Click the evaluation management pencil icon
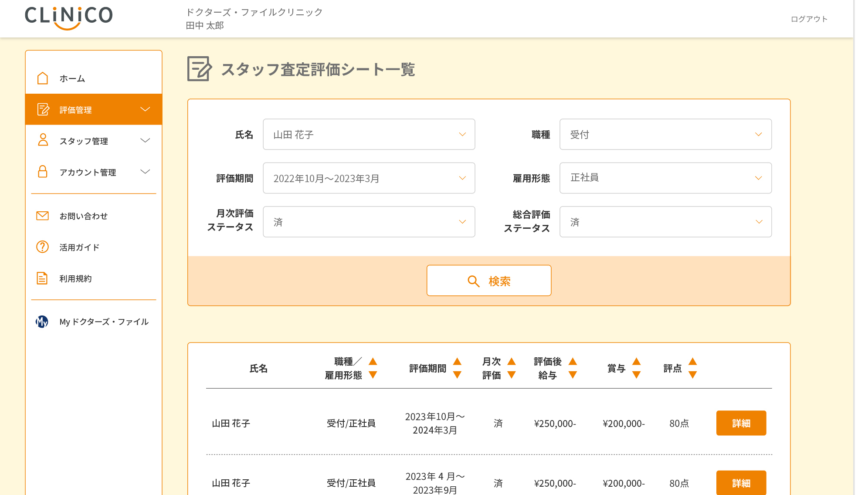The image size is (868, 495). click(43, 109)
